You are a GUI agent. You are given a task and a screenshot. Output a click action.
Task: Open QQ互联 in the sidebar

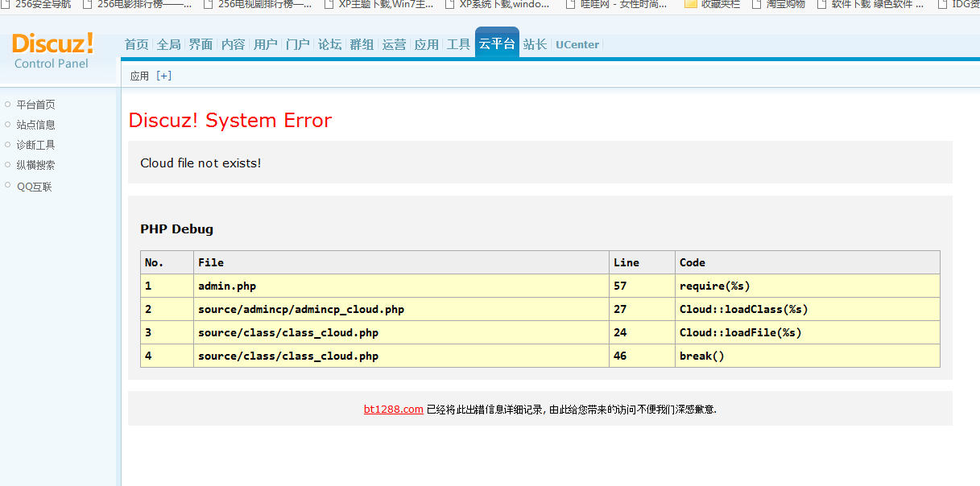click(x=34, y=186)
